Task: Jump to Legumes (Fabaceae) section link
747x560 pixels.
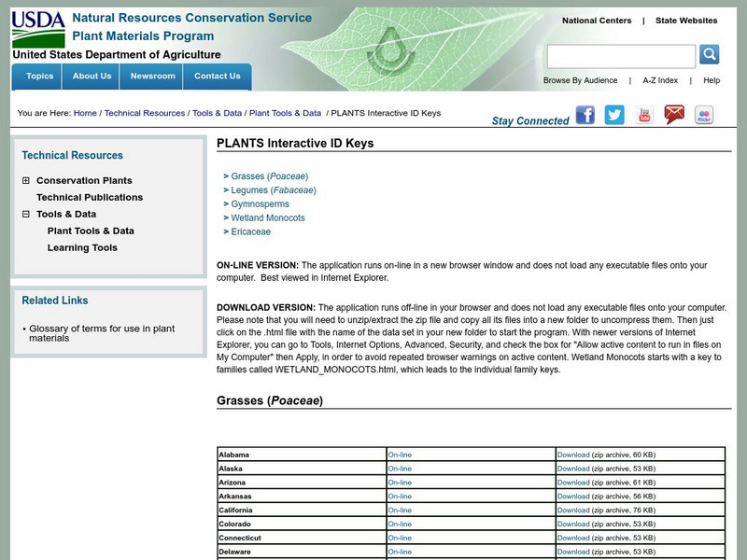Action: click(274, 190)
